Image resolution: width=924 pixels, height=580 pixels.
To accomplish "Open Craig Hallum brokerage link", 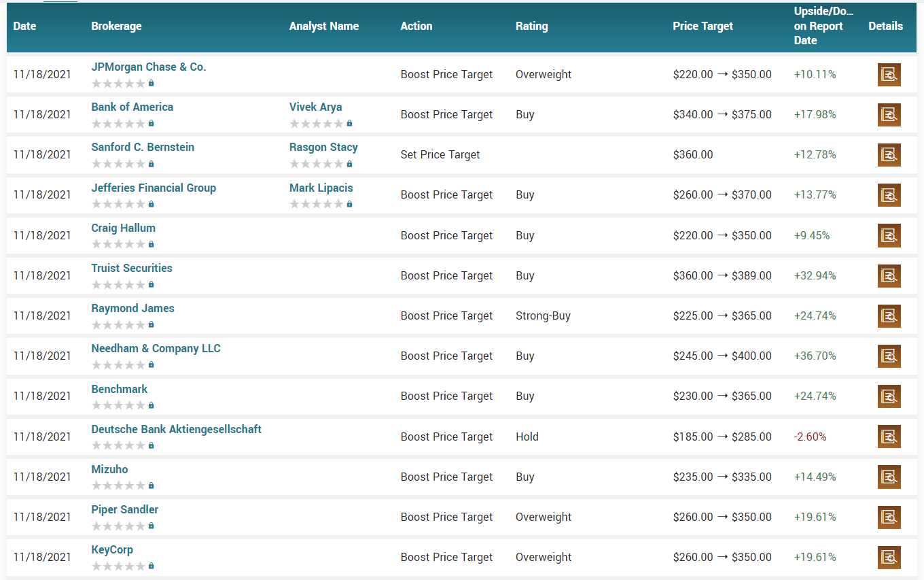I will click(124, 228).
